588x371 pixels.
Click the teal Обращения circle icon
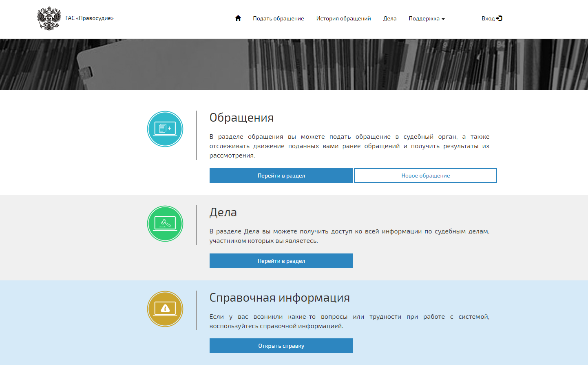pyautogui.click(x=165, y=129)
